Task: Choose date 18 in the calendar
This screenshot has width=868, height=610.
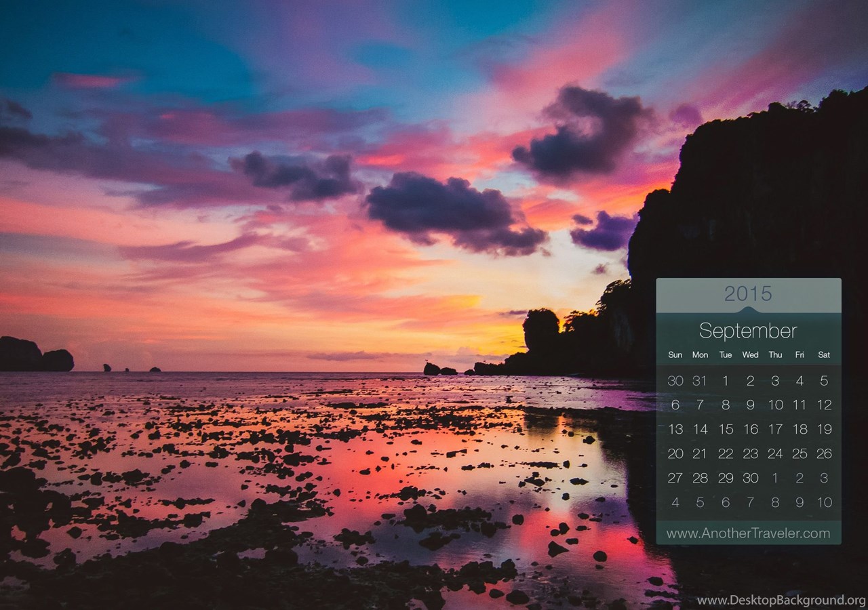Action: click(800, 429)
